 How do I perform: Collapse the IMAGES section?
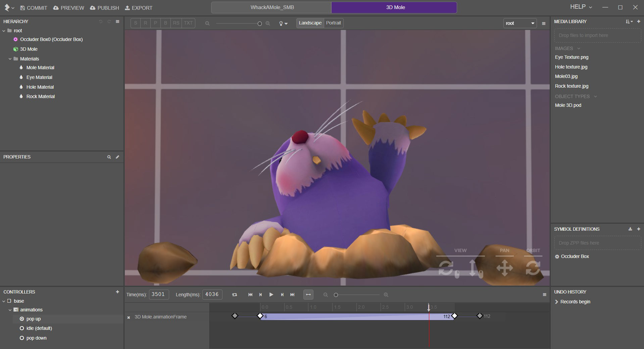click(579, 48)
